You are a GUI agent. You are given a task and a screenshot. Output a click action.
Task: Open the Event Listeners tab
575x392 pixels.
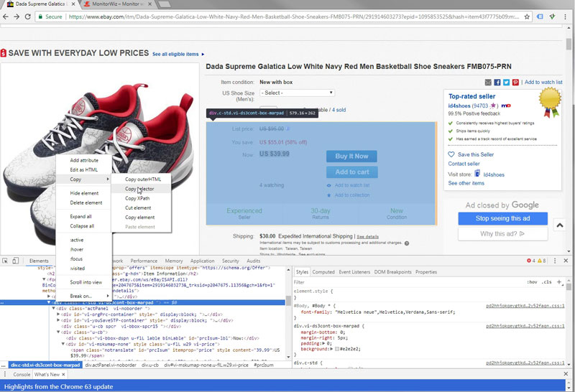pyautogui.click(x=354, y=272)
